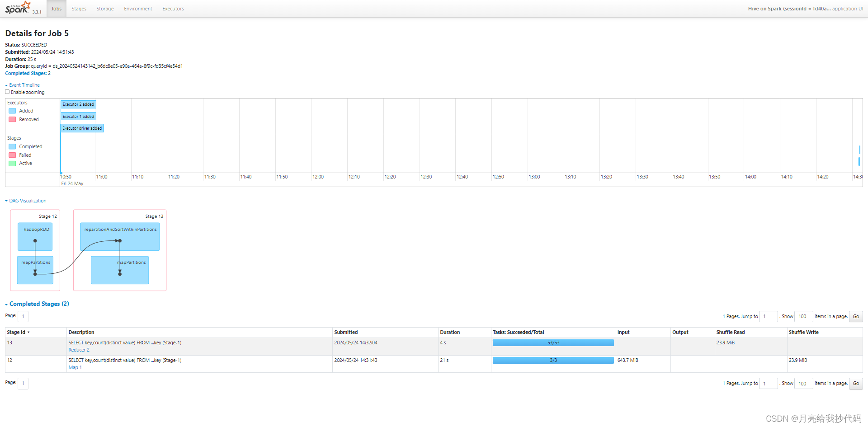Click stage 13 submitted time 14:32:04
The height and width of the screenshot is (427, 868).
(356, 343)
